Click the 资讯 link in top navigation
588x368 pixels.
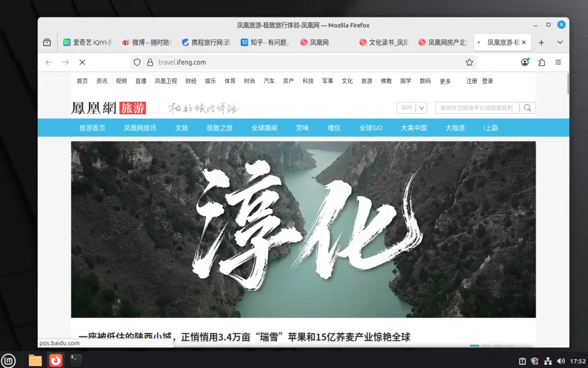pos(102,81)
